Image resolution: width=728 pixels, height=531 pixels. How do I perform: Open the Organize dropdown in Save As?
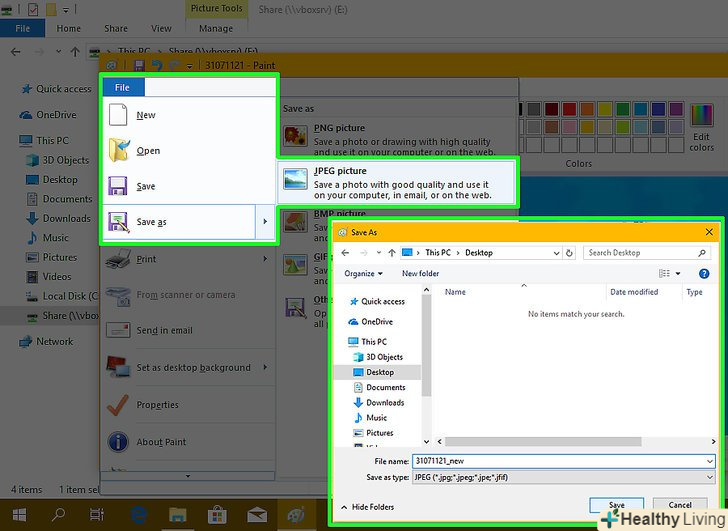click(x=364, y=273)
